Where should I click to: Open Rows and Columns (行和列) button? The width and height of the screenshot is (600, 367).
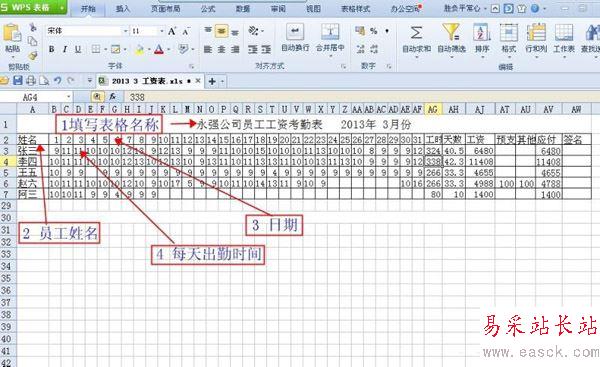(536, 39)
